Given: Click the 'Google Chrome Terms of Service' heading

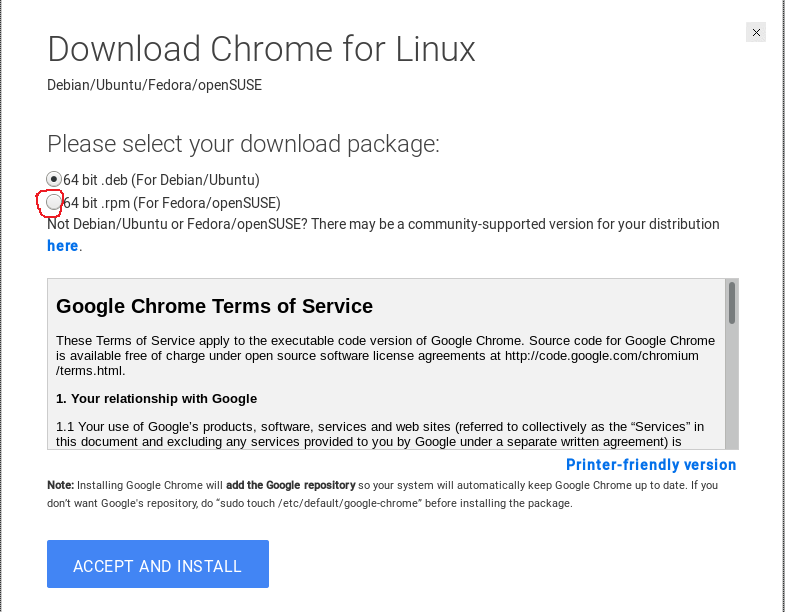Looking at the screenshot, I should 214,306.
